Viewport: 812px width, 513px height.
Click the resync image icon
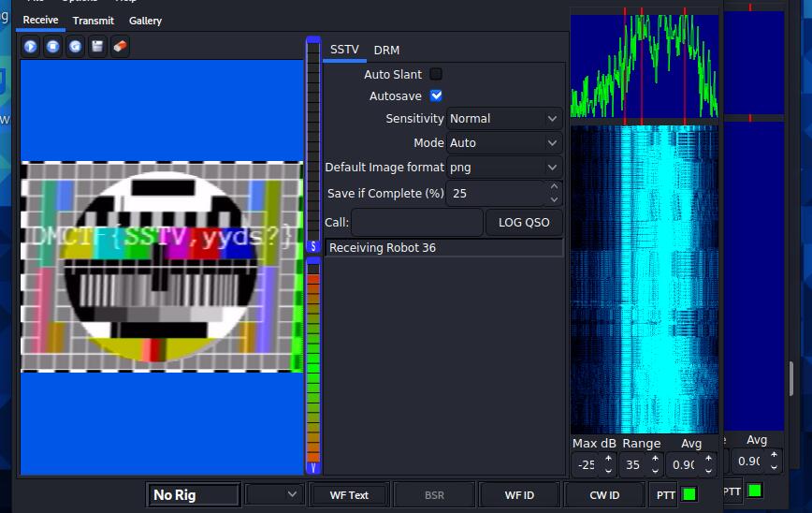click(75, 46)
